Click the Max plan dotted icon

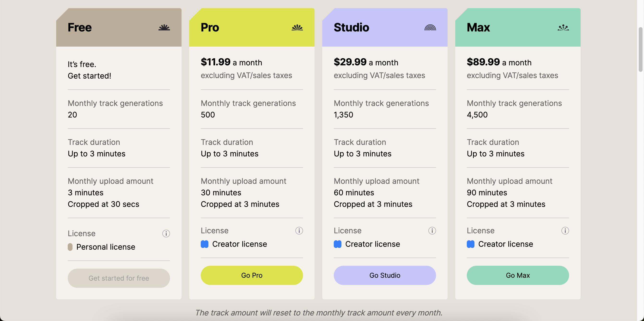click(563, 28)
